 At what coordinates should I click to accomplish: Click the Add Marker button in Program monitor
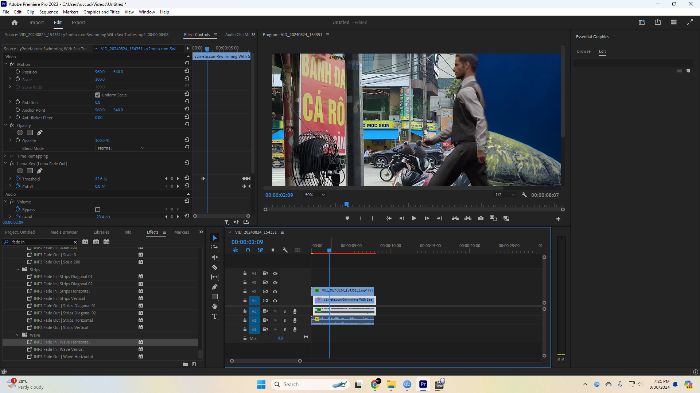(347, 218)
